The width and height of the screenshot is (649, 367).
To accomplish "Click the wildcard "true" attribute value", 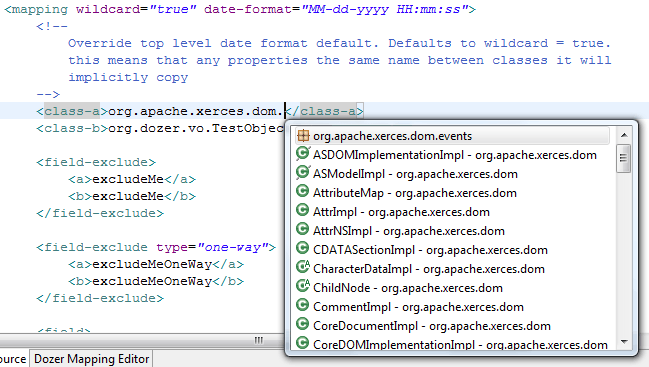I will [173, 9].
